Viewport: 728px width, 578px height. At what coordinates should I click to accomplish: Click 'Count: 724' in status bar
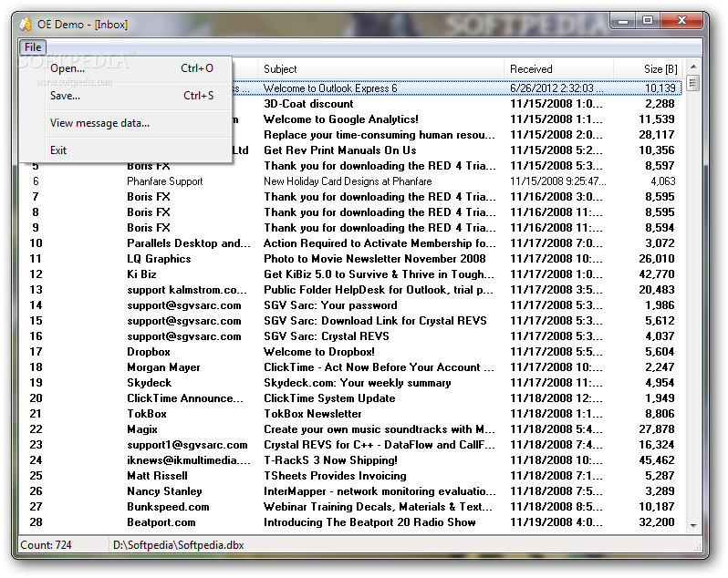tap(46, 545)
